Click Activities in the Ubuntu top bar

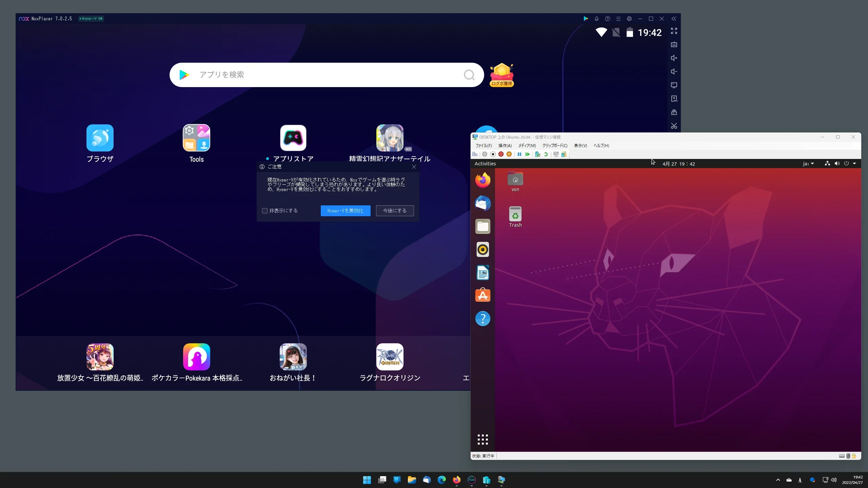click(485, 164)
